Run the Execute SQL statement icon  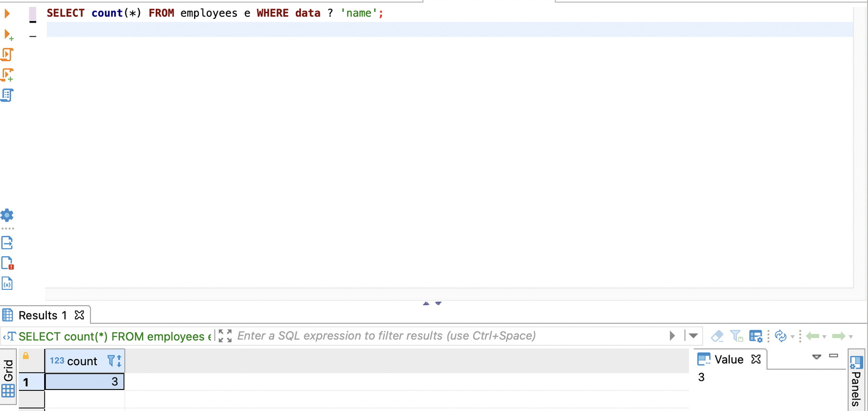7,13
